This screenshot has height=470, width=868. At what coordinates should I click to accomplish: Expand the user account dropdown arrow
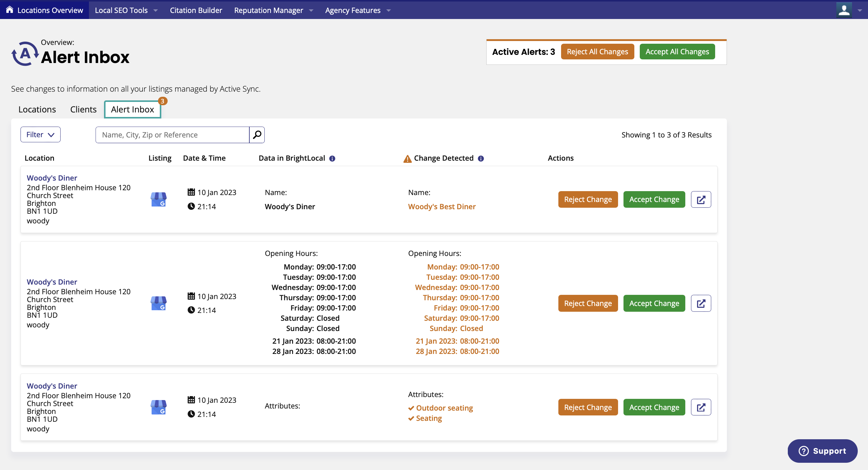tap(860, 11)
